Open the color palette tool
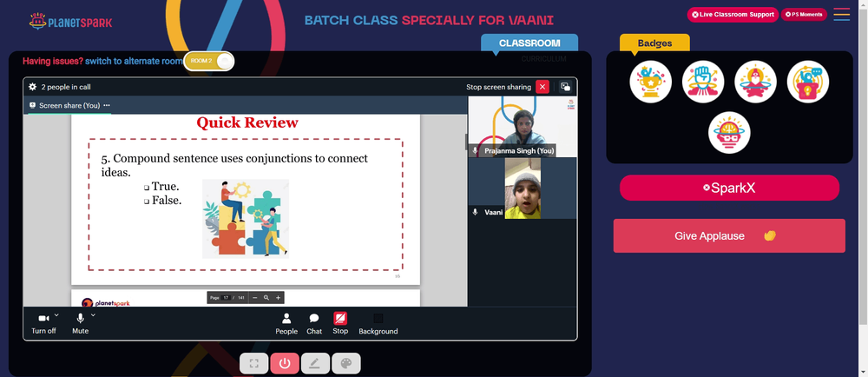 coord(346,363)
